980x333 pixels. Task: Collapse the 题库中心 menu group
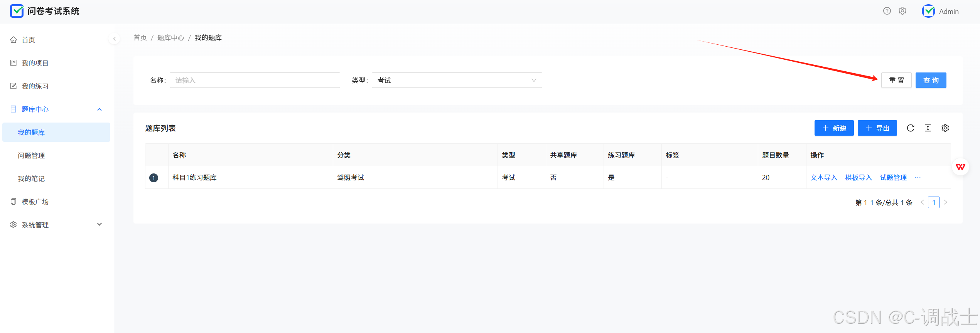click(x=56, y=109)
